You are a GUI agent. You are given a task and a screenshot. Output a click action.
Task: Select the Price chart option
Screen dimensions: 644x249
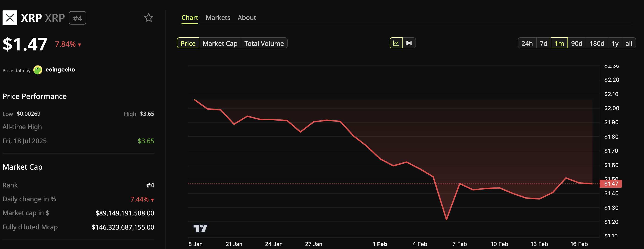[188, 43]
